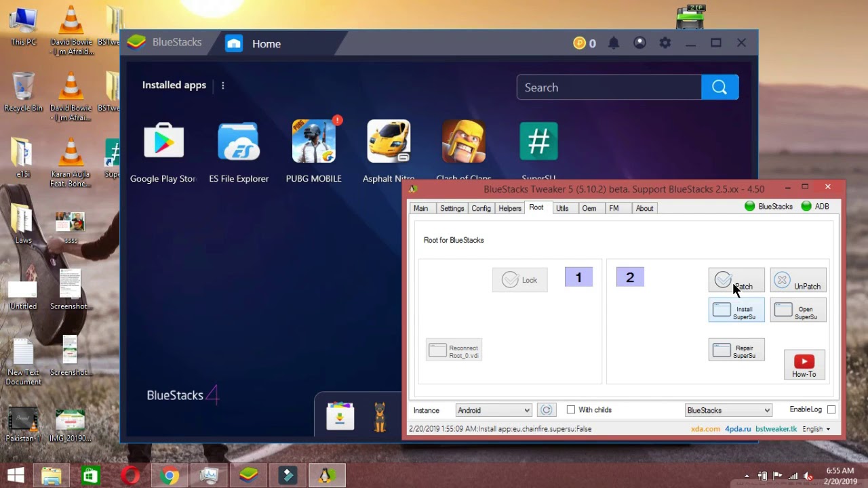Open BlueStacks account profile icon
The height and width of the screenshot is (488, 868).
pyautogui.click(x=639, y=43)
